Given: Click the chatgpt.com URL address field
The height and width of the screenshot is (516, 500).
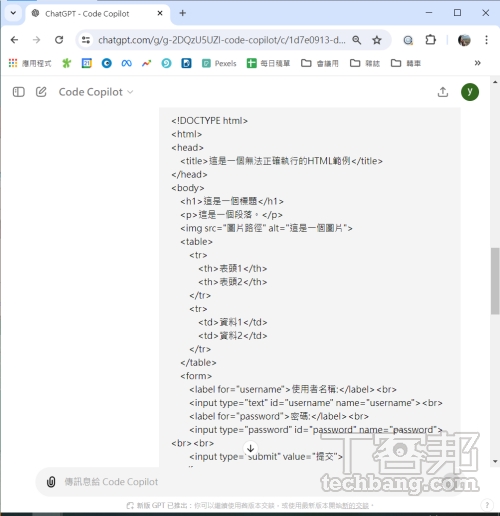Looking at the screenshot, I should 221,40.
